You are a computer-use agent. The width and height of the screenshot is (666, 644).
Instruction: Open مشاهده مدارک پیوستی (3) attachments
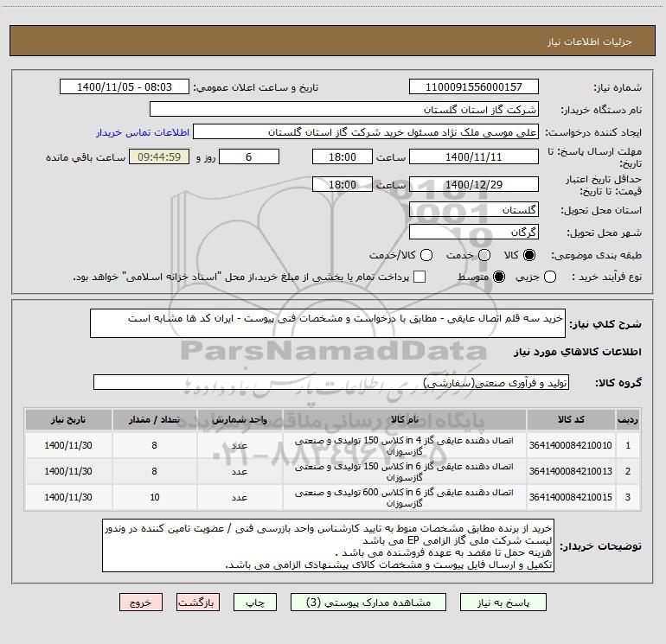[368, 603]
